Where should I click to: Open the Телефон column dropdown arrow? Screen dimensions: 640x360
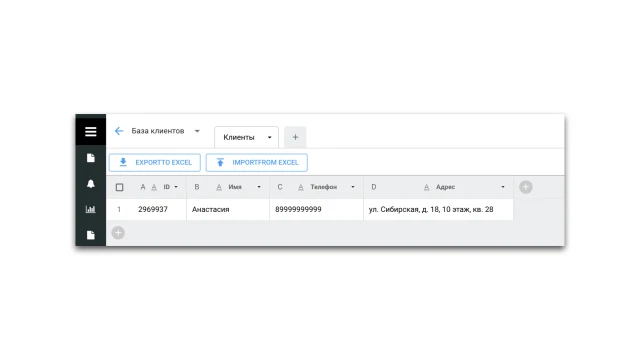click(x=353, y=187)
